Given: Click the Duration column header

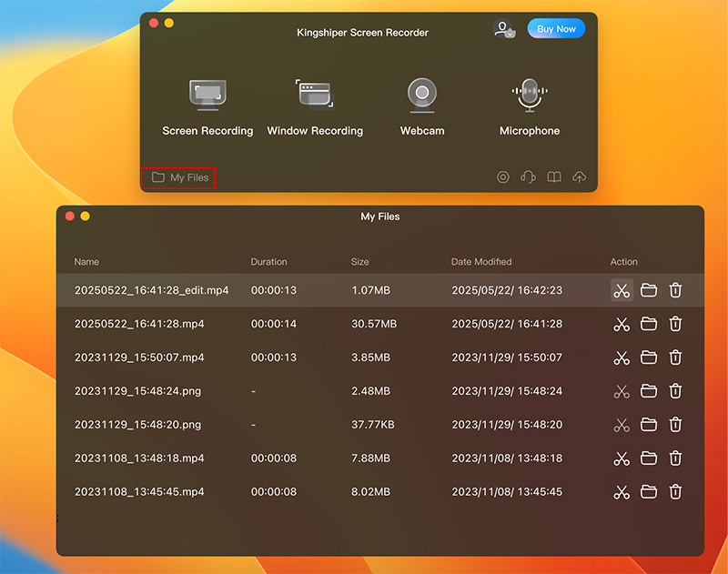Looking at the screenshot, I should pos(268,262).
